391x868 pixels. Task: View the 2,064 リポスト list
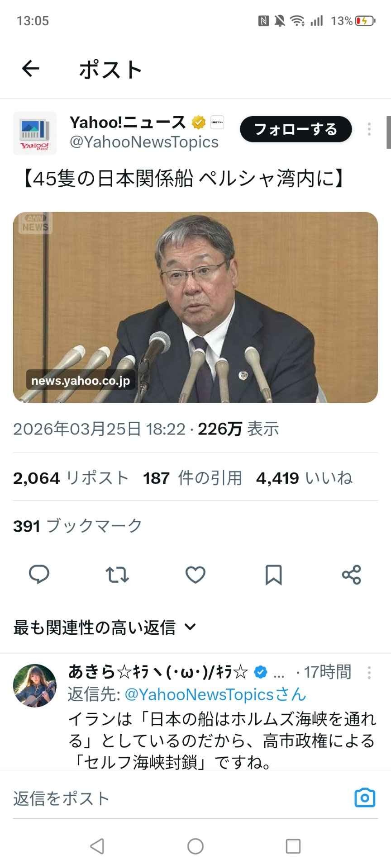[x=71, y=478]
